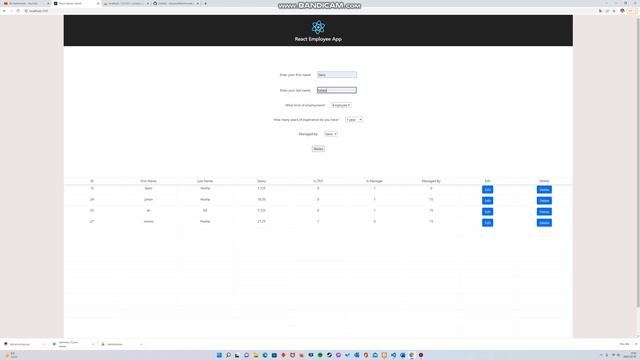Open Visual Studio Code from taskbar
The width and height of the screenshot is (640, 360).
pos(393,355)
